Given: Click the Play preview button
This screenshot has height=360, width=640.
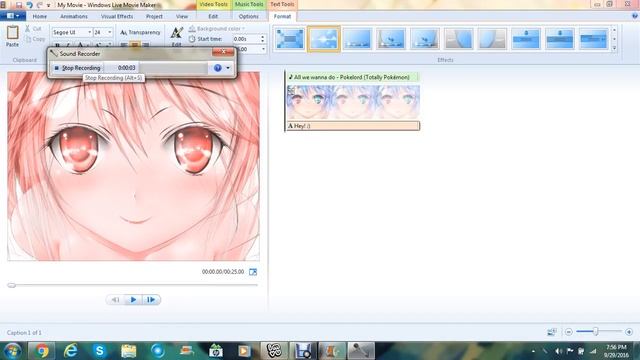Looking at the screenshot, I should click(x=133, y=300).
